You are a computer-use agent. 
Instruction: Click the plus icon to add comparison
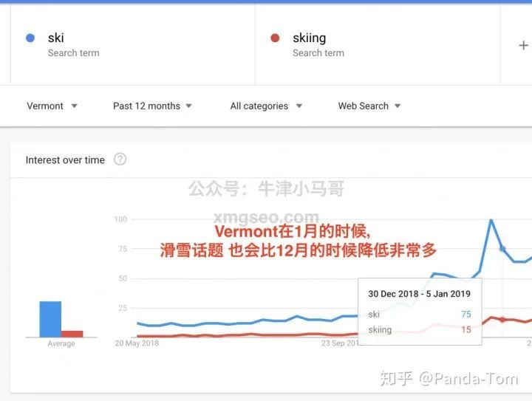coord(523,46)
